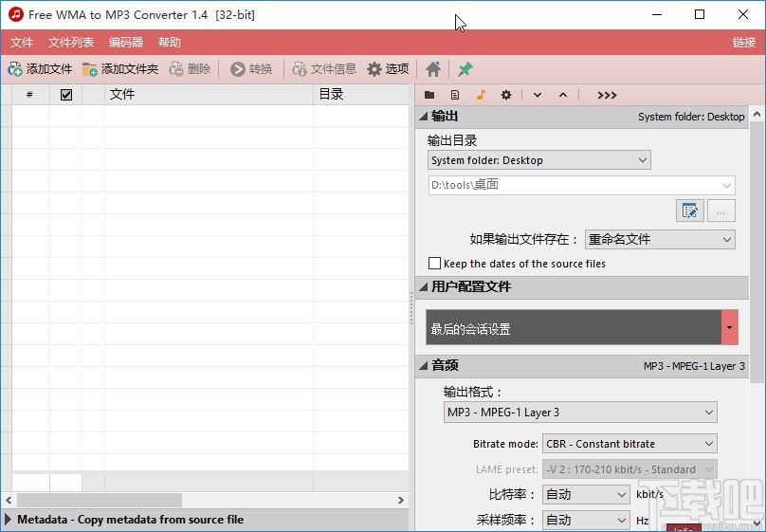Viewport: 766px width, 532px height.
Task: Click the edit output path icon button
Action: (690, 211)
